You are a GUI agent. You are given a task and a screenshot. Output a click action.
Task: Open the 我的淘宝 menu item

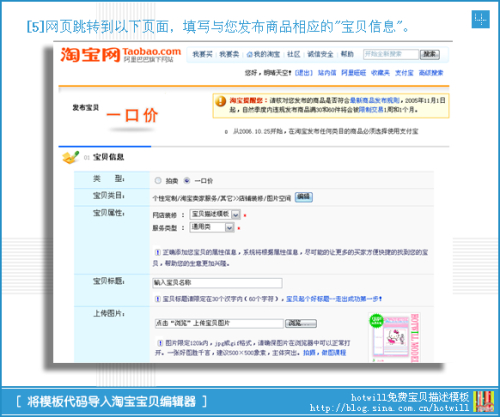(x=267, y=54)
